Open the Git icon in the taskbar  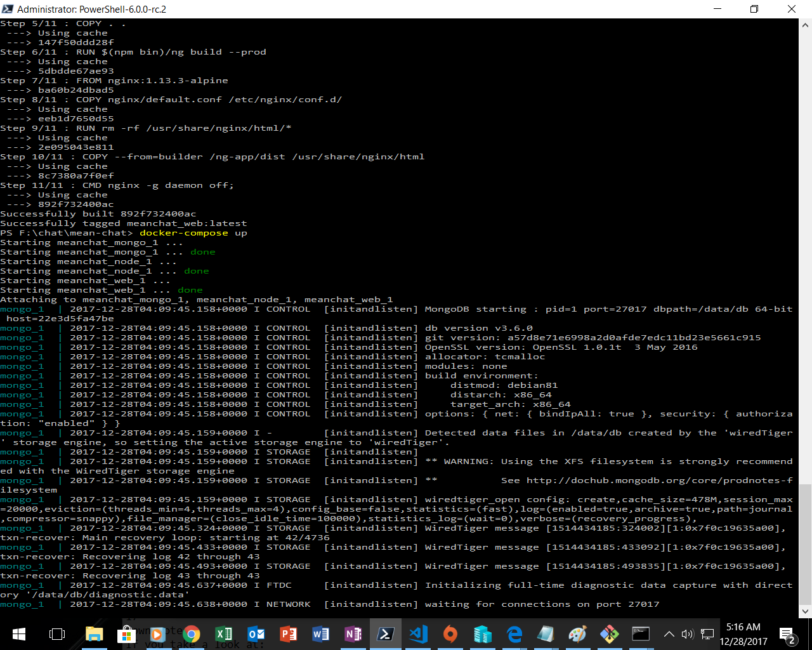[610, 634]
